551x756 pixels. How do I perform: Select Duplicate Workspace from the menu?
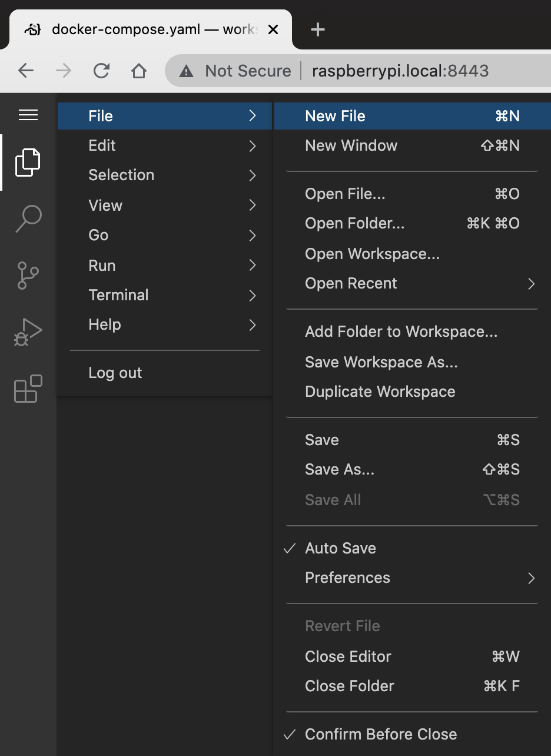pyautogui.click(x=380, y=391)
